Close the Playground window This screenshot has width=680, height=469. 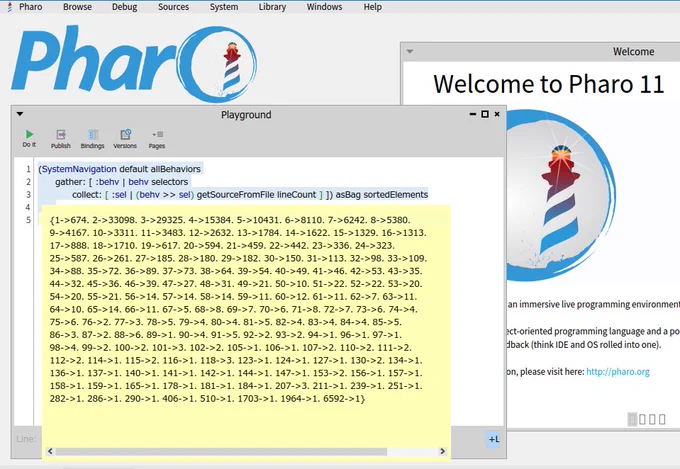pos(497,114)
